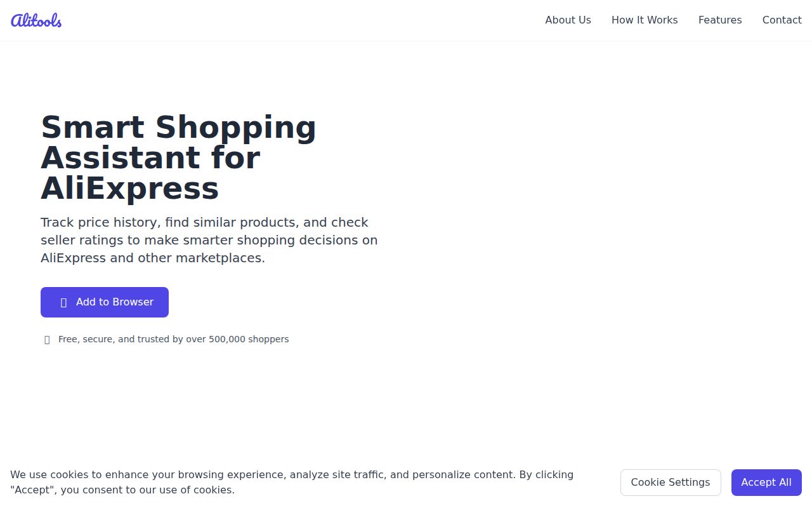Image resolution: width=812 pixels, height=508 pixels.
Task: Accept All cookies
Action: pyautogui.click(x=766, y=483)
